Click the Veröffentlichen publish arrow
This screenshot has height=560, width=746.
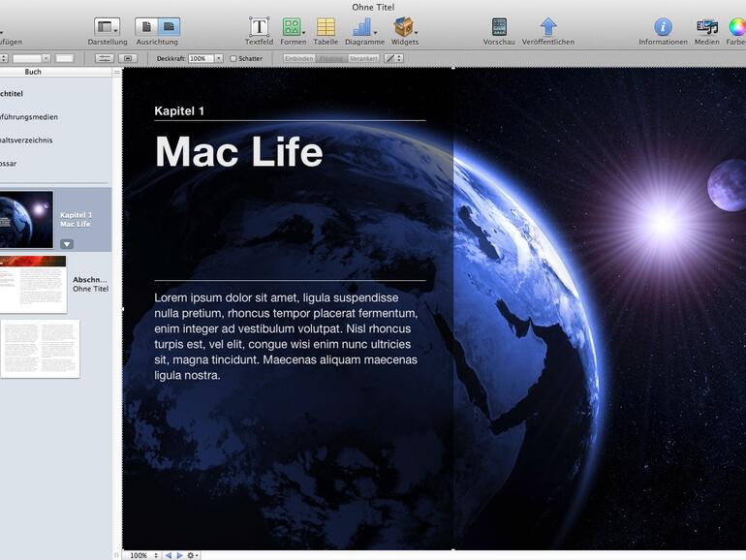click(x=548, y=27)
